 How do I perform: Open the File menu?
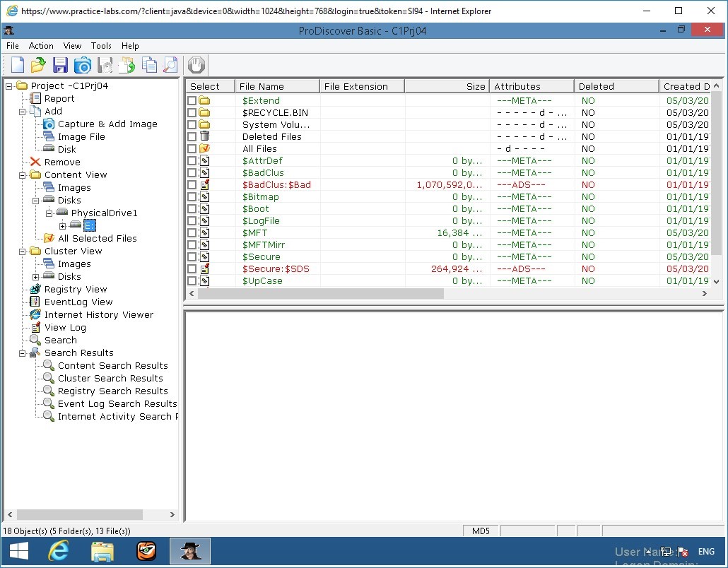click(x=13, y=45)
